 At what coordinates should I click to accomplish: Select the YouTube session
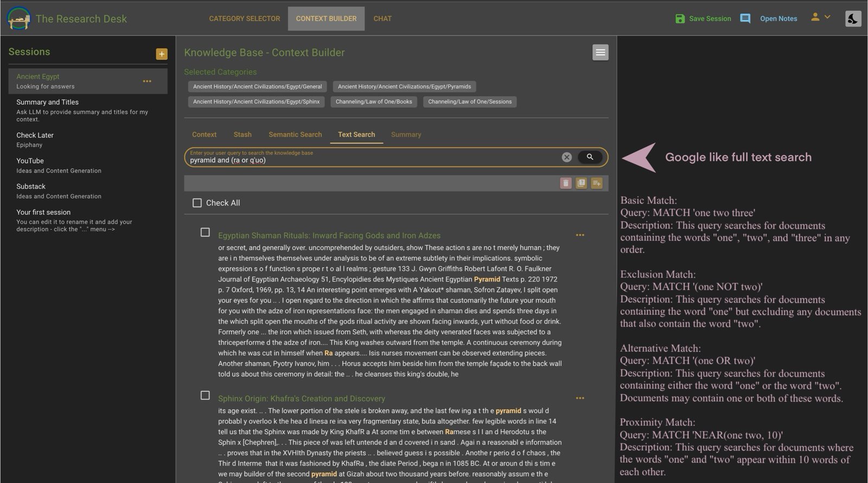click(x=88, y=165)
